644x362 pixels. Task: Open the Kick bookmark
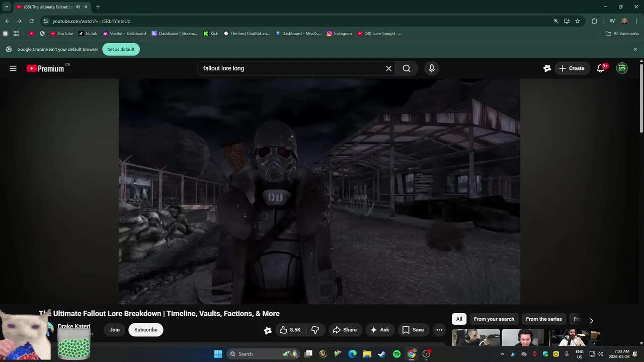coord(211,34)
